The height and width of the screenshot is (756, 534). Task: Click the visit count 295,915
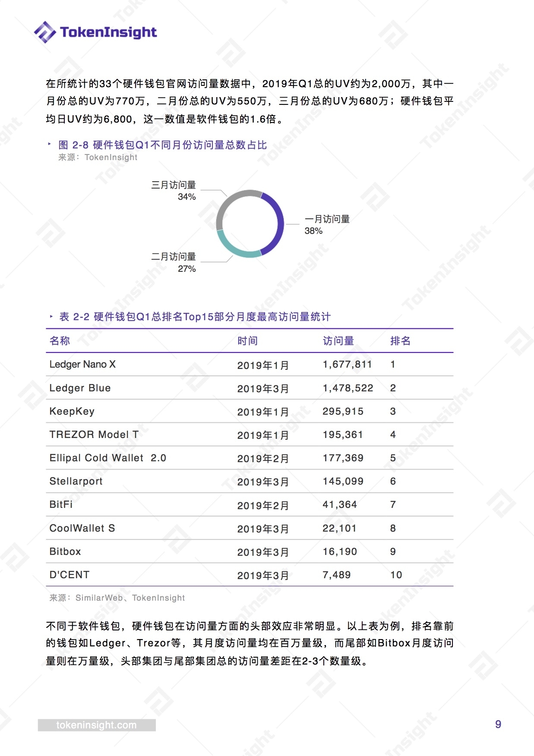coord(343,411)
